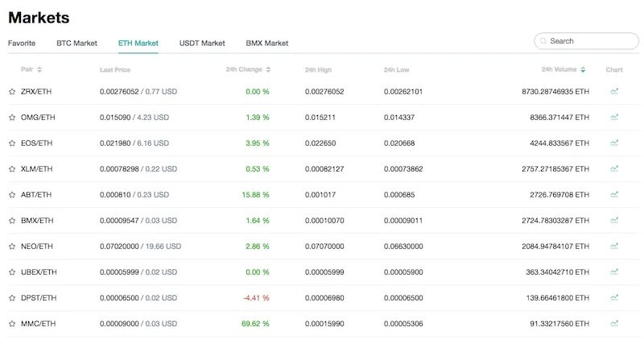Switch to the USDT Market tab
Image resolution: width=644 pixels, height=340 pixels.
[202, 44]
